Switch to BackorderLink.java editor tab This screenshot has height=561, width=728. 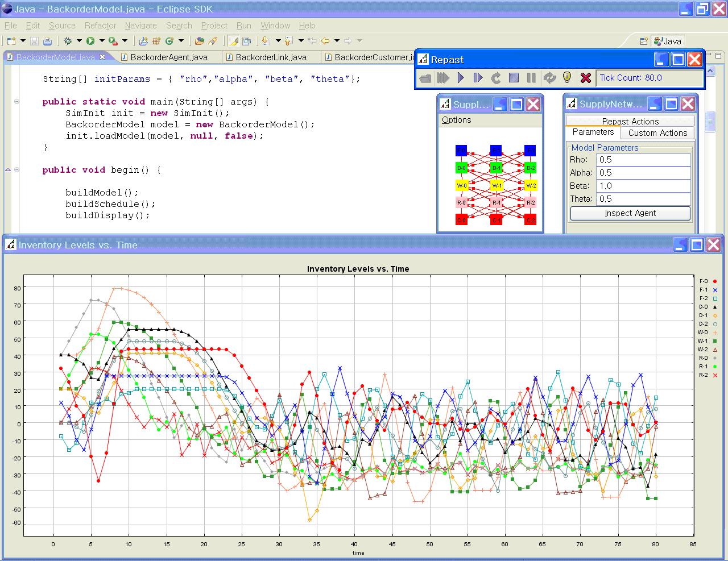coord(271,57)
